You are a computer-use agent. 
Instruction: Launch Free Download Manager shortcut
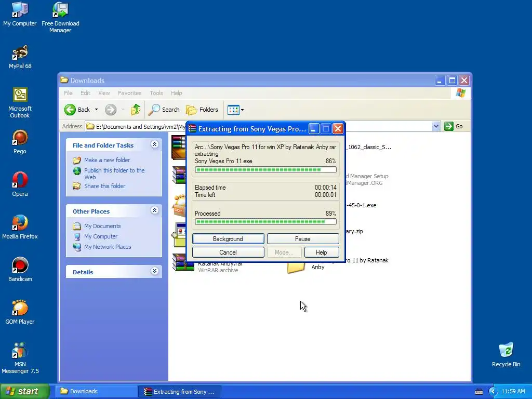[x=60, y=18]
